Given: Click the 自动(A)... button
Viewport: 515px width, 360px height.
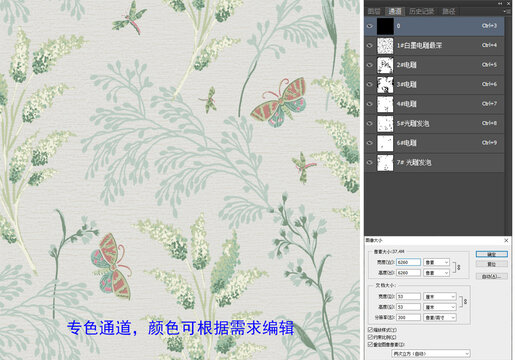Looking at the screenshot, I should pyautogui.click(x=492, y=276).
